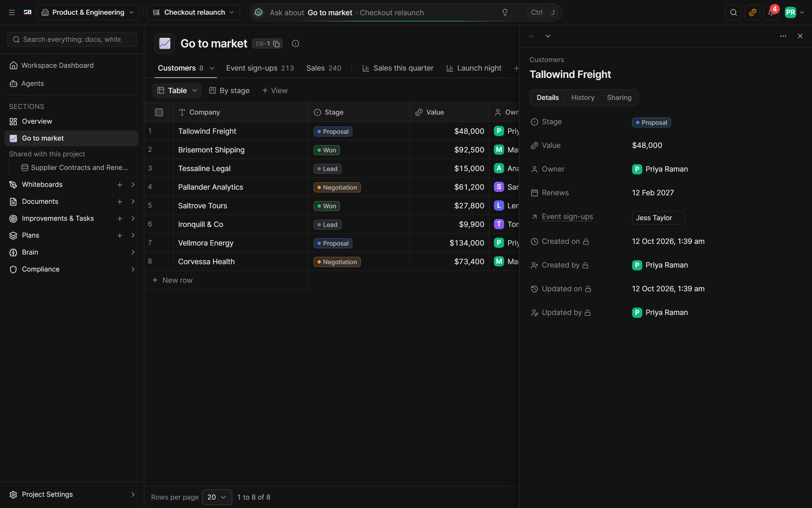Viewport: 812px width, 508px height.
Task: Go to previous record arrow in panel
Action: (x=531, y=36)
